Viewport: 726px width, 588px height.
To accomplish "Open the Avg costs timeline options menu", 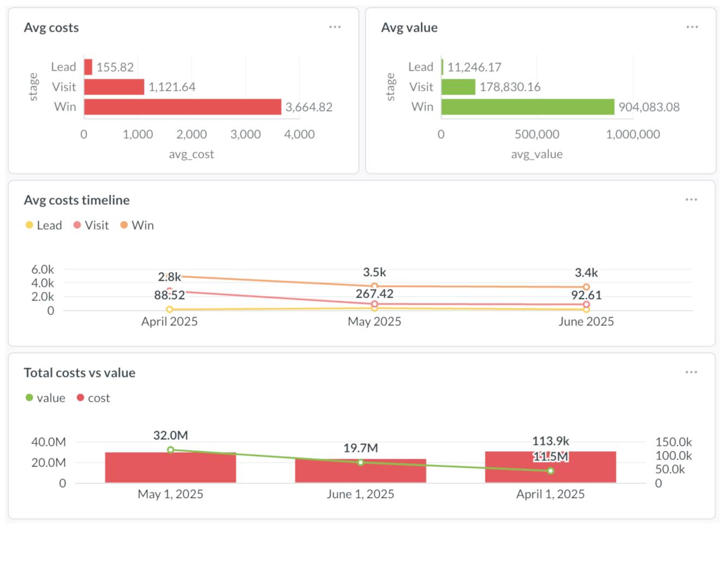I will coord(692,199).
